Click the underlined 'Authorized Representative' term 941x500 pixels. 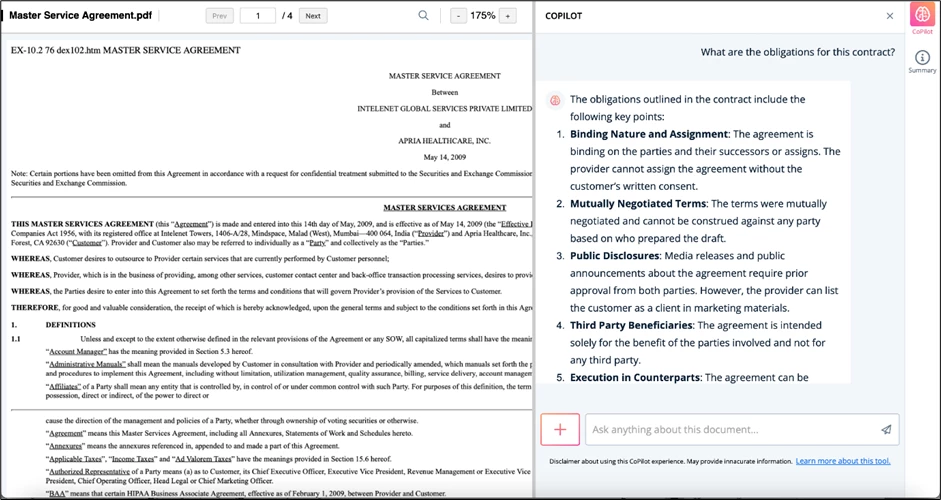pyautogui.click(x=89, y=472)
